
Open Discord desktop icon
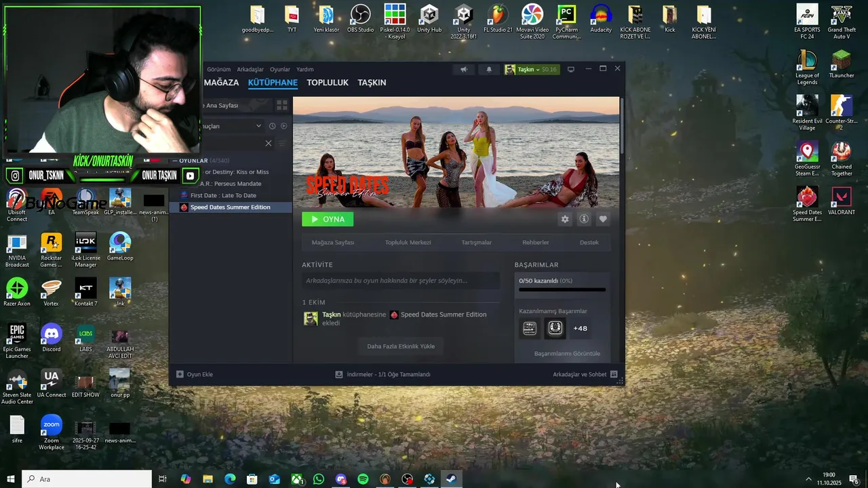point(52,338)
